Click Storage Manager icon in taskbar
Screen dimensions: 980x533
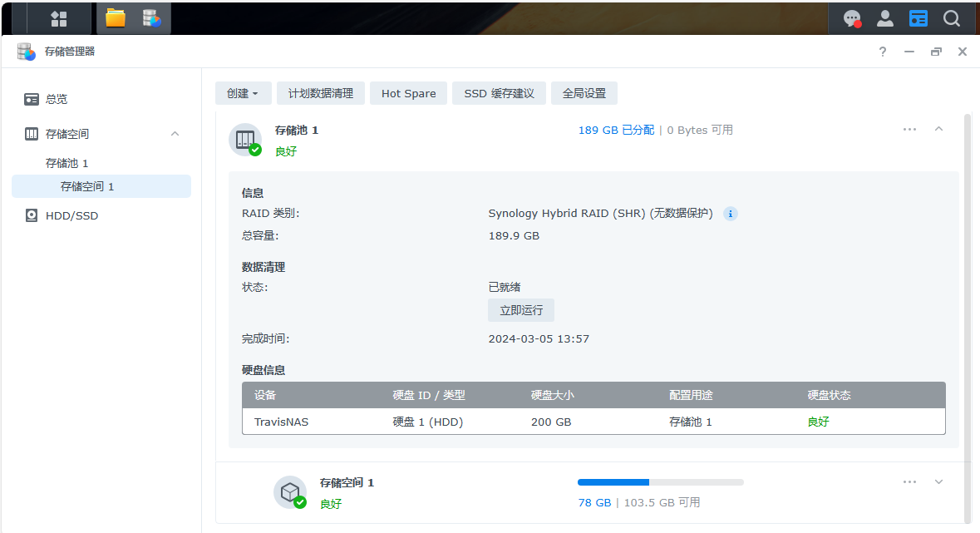(151, 18)
